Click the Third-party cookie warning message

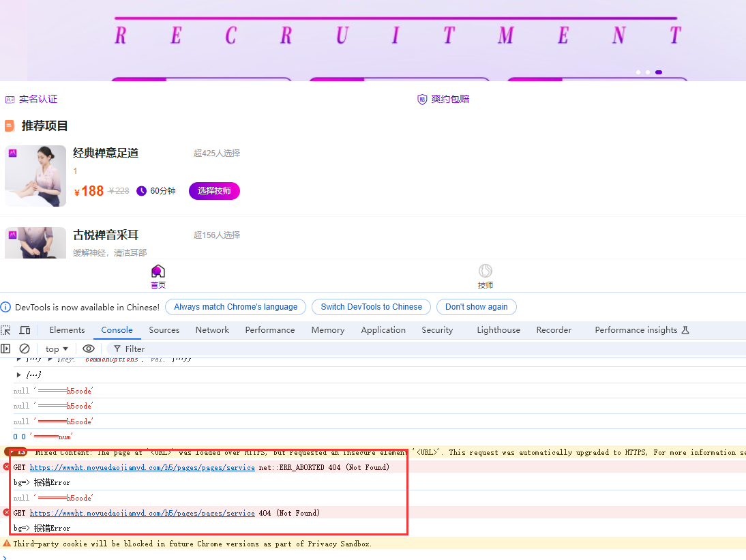193,544
